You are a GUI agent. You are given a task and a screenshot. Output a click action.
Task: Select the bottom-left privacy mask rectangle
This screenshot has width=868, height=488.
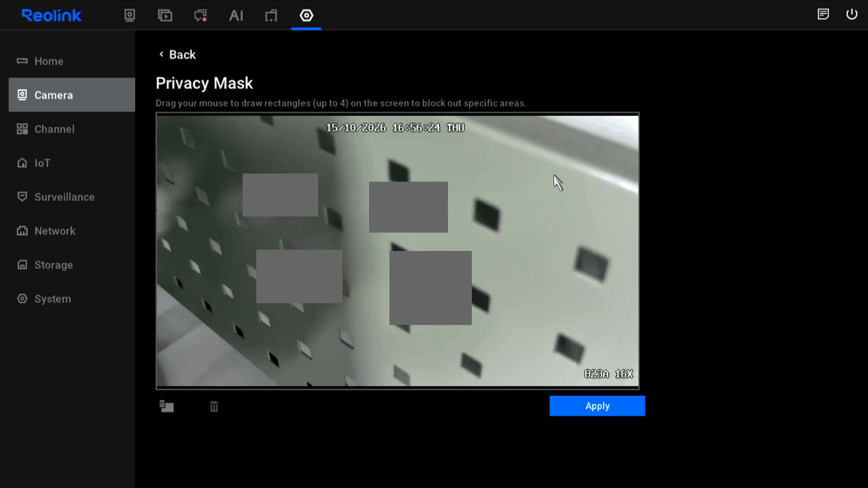point(299,276)
